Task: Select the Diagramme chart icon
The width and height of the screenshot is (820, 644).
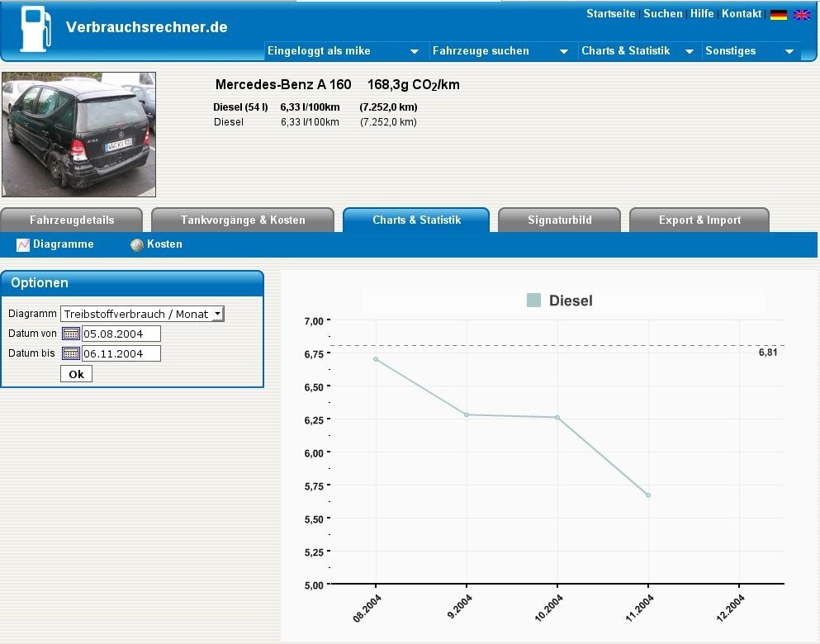Action: tap(22, 244)
